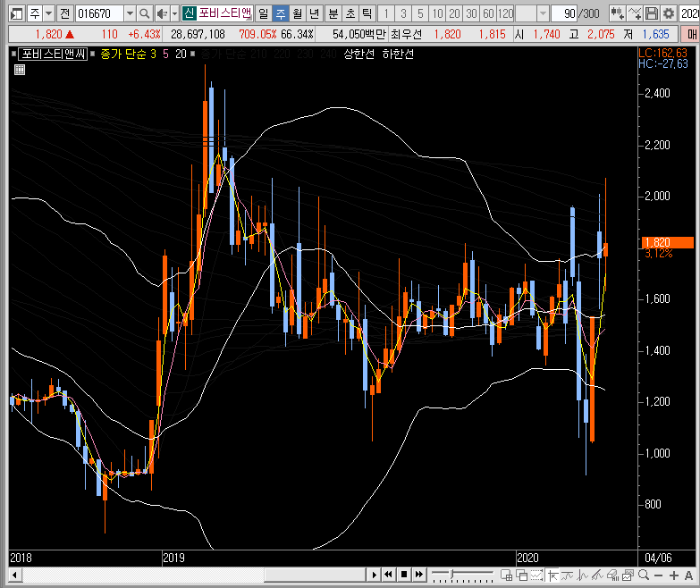
Task: Click the stock name 포비스티앤 field
Action: [x=225, y=13]
